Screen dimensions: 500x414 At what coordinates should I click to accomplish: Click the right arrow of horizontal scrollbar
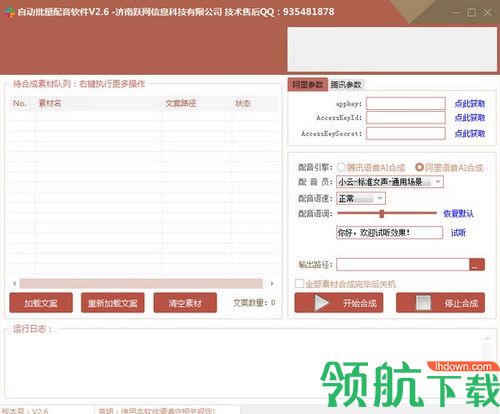pos(272,284)
